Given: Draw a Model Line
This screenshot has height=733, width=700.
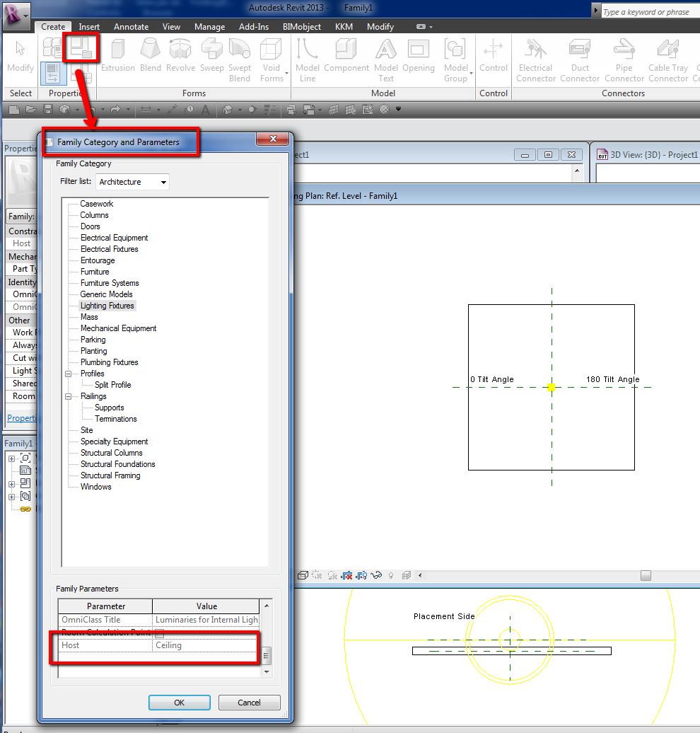Looking at the screenshot, I should tap(308, 61).
